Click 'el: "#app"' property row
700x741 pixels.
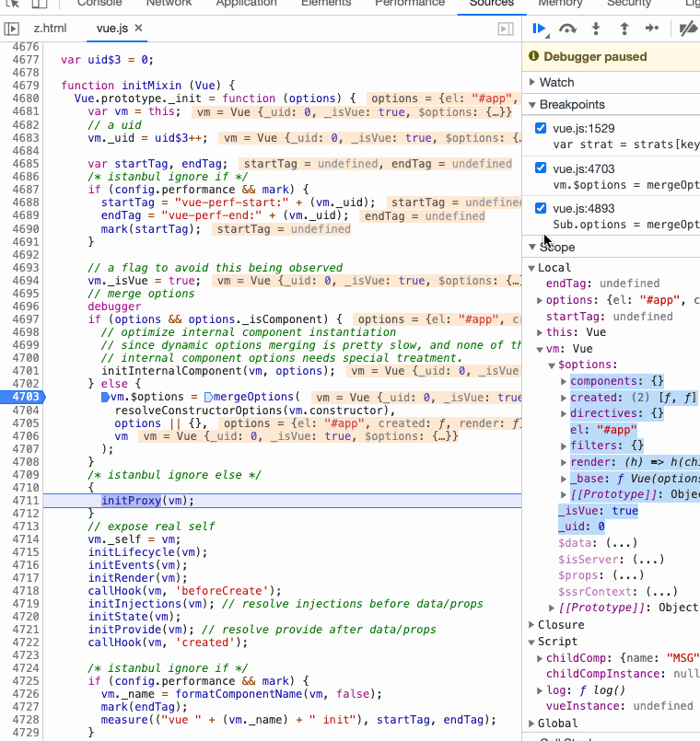click(603, 430)
